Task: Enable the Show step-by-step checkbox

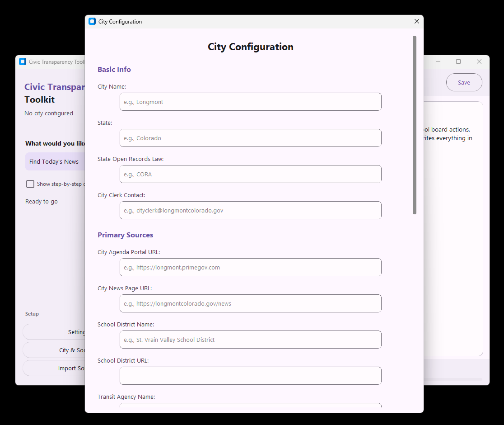Action: pyautogui.click(x=30, y=184)
